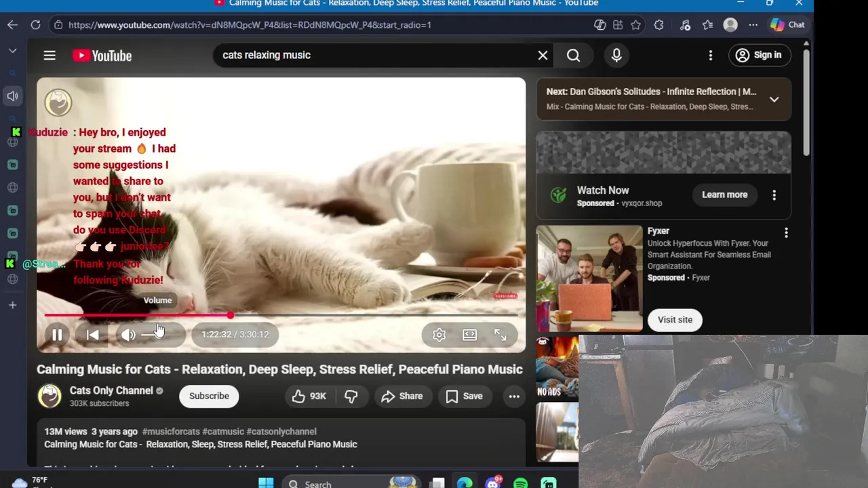Open the YouTube guide hamburger menu
Viewport: 868px width, 488px height.
tap(50, 56)
